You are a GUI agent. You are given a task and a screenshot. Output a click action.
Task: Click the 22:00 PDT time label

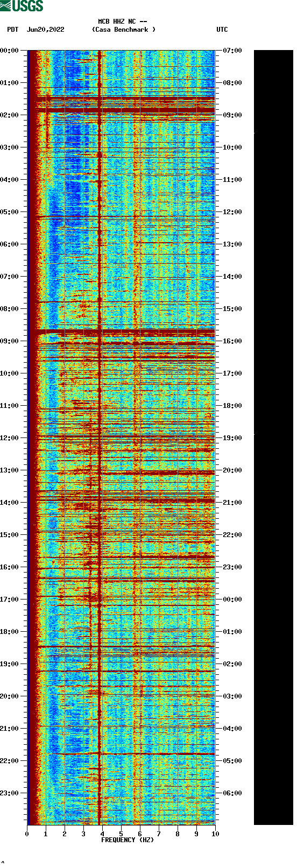[x=9, y=761]
